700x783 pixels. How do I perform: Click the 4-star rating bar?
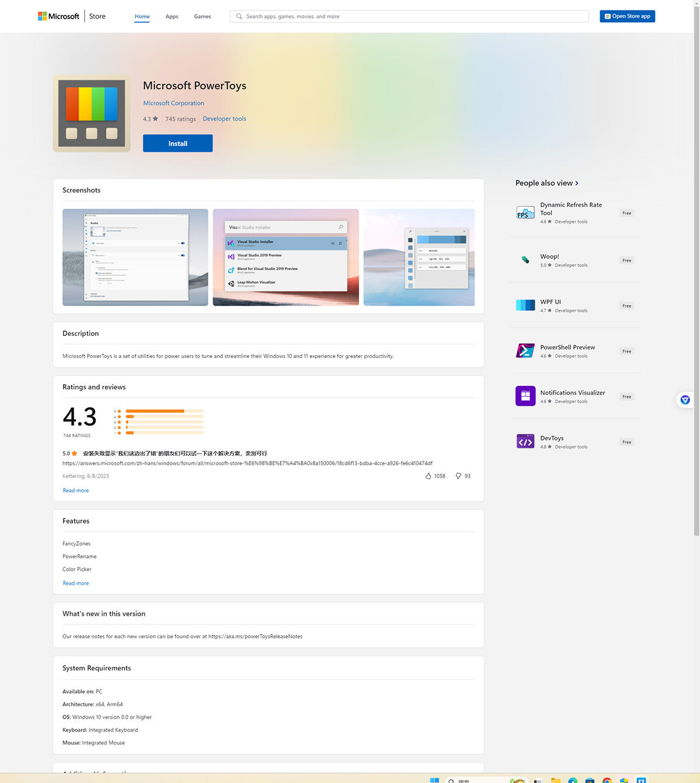(x=164, y=416)
